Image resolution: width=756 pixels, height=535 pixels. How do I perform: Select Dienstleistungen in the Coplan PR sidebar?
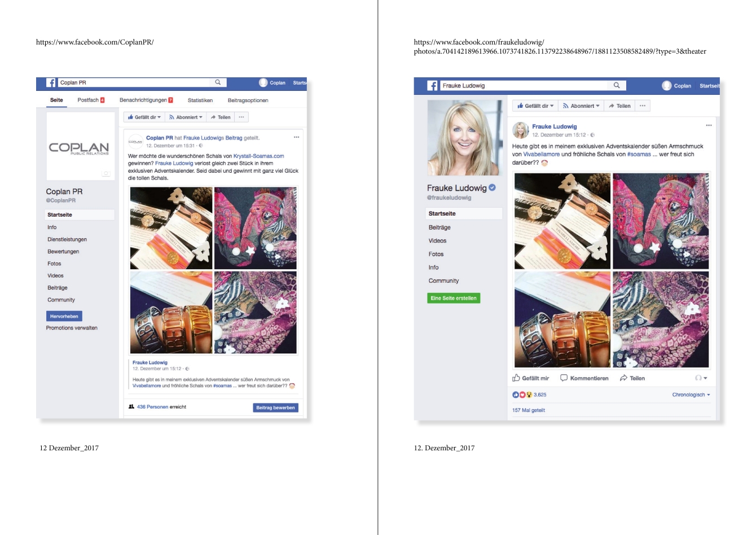tap(67, 239)
